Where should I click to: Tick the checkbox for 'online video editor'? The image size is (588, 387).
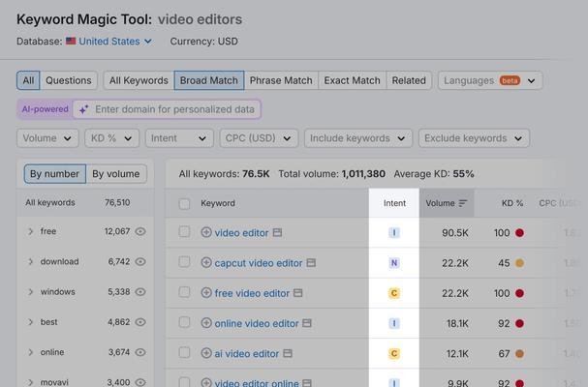coord(184,322)
